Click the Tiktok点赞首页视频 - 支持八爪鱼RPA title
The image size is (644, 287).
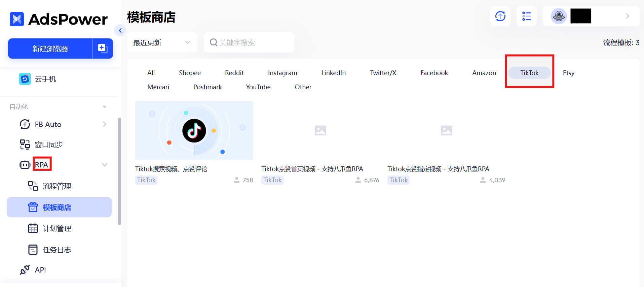(x=312, y=169)
